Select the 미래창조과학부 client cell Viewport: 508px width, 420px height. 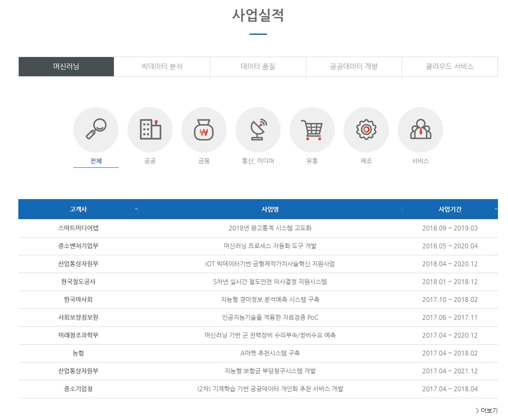[78, 335]
